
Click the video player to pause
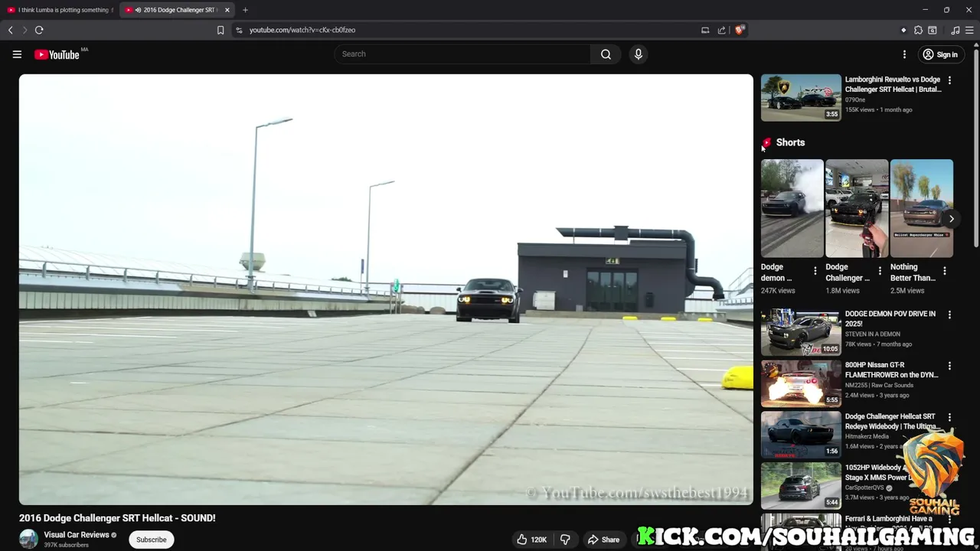pos(386,289)
